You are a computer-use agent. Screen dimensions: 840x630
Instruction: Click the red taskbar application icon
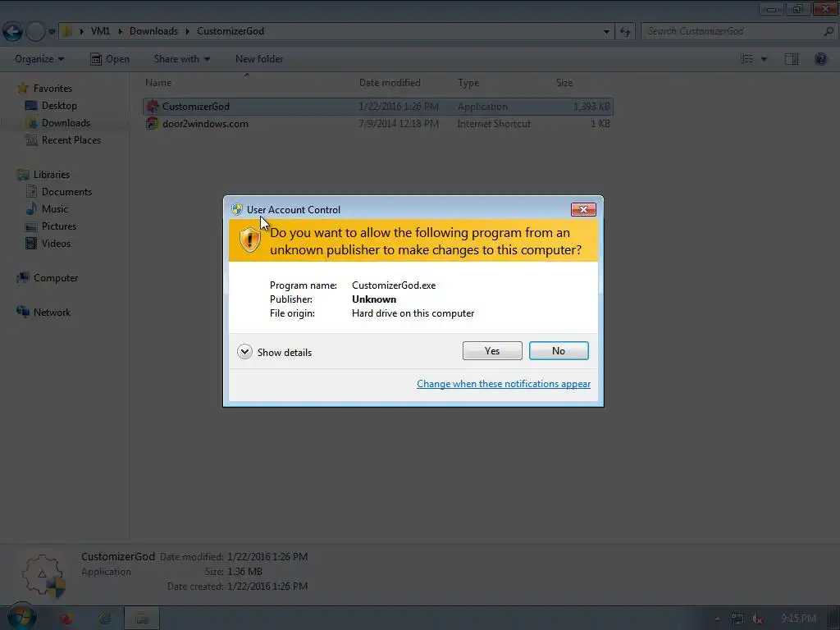(66, 619)
